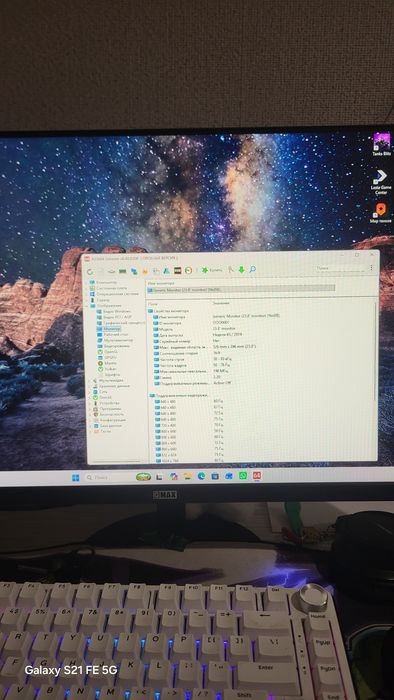Open Microsoft Edge from the taskbar
This screenshot has width=394, height=700.
(201, 476)
